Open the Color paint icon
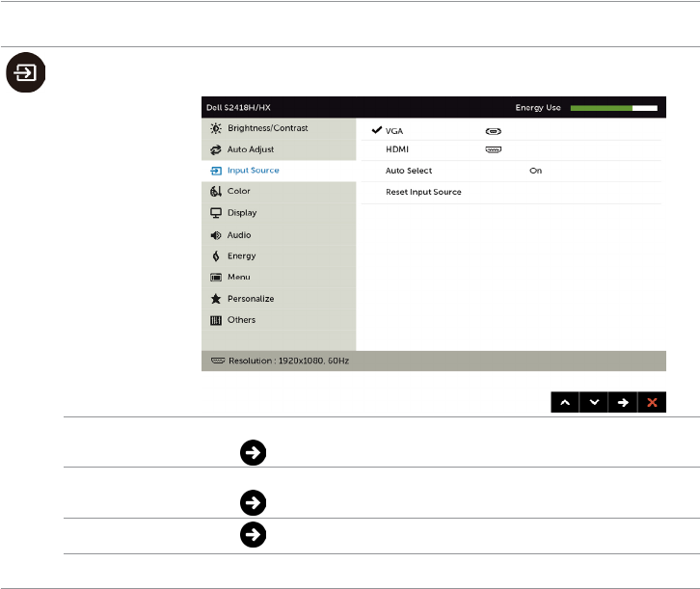Viewport: 700px width, 589px height. [216, 192]
